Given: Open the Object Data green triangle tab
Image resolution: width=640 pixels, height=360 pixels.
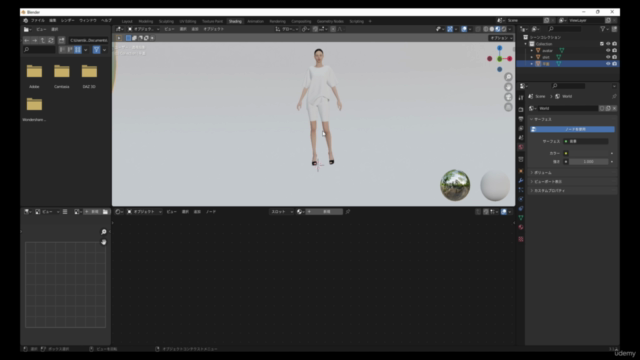Looking at the screenshot, I should click(521, 218).
